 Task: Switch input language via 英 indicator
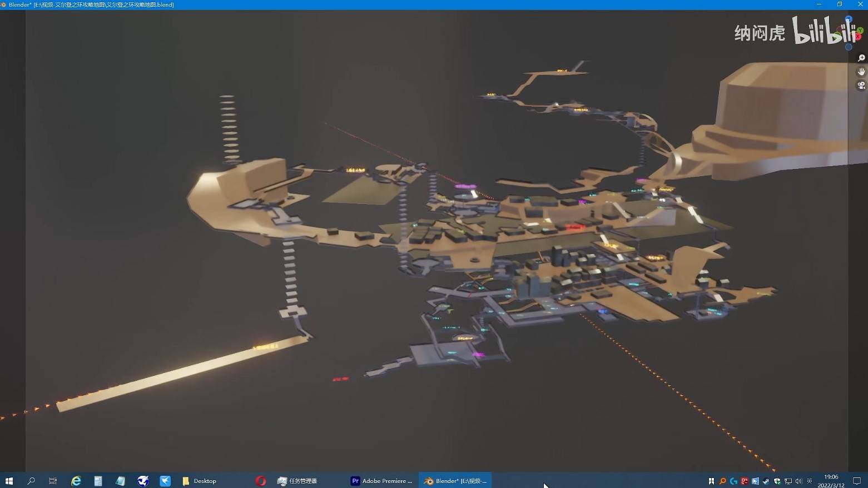pos(810,481)
